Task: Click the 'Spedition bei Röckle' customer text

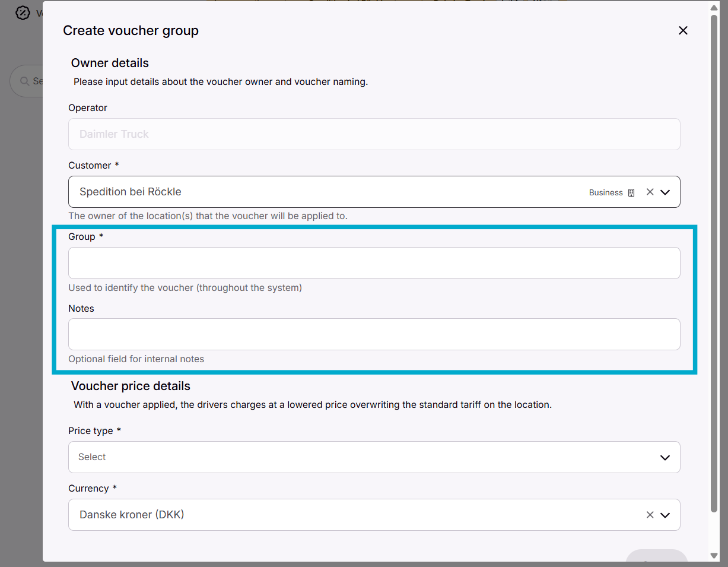Action: [131, 192]
